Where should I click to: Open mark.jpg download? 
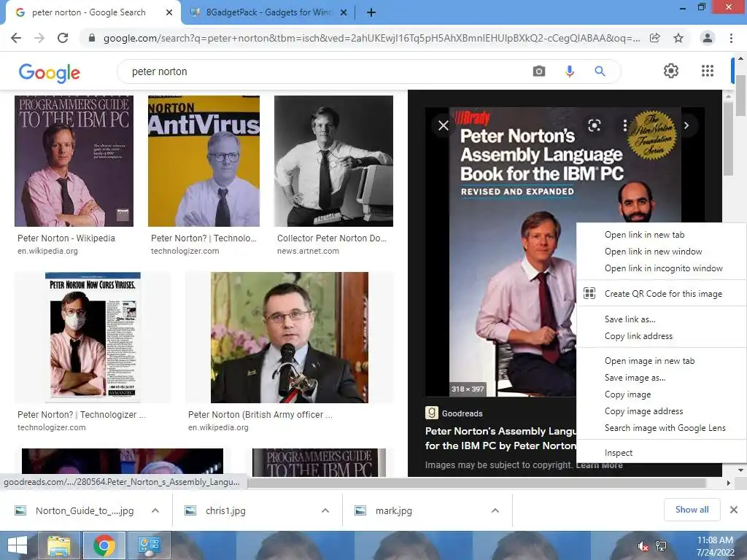point(393,511)
